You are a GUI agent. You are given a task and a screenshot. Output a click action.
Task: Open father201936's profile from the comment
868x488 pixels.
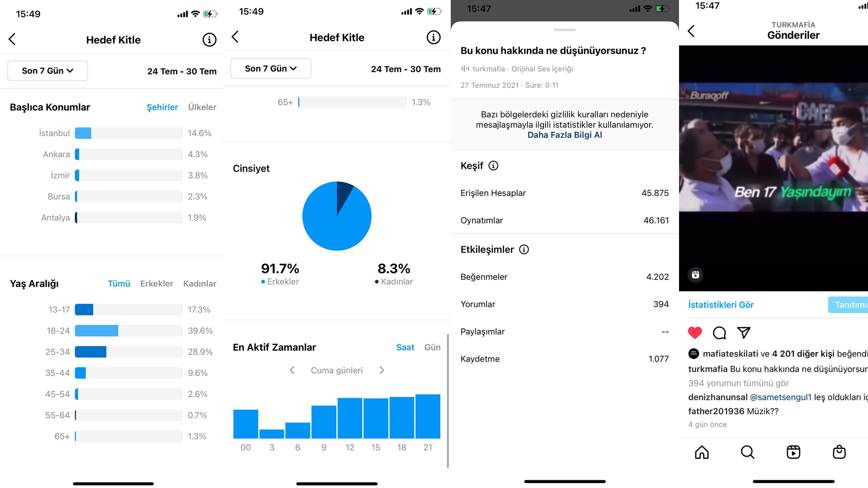point(716,411)
